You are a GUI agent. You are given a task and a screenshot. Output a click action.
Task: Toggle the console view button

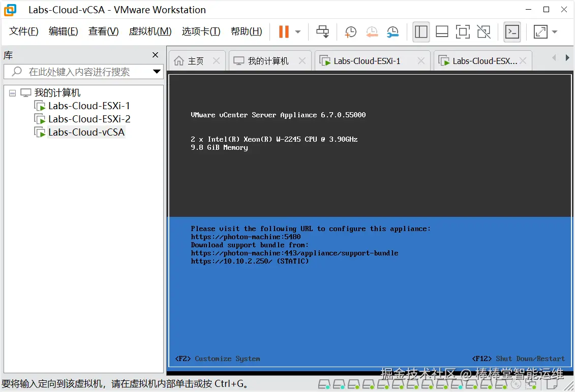(512, 32)
